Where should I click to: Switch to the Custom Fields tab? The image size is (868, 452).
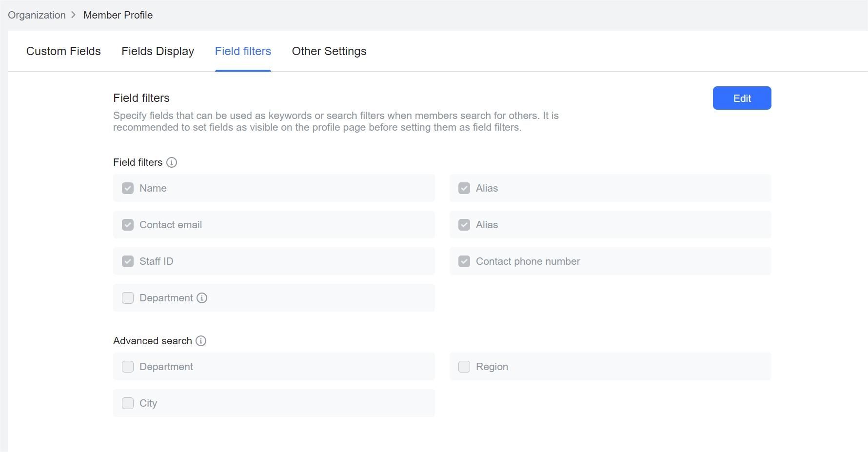tap(63, 51)
